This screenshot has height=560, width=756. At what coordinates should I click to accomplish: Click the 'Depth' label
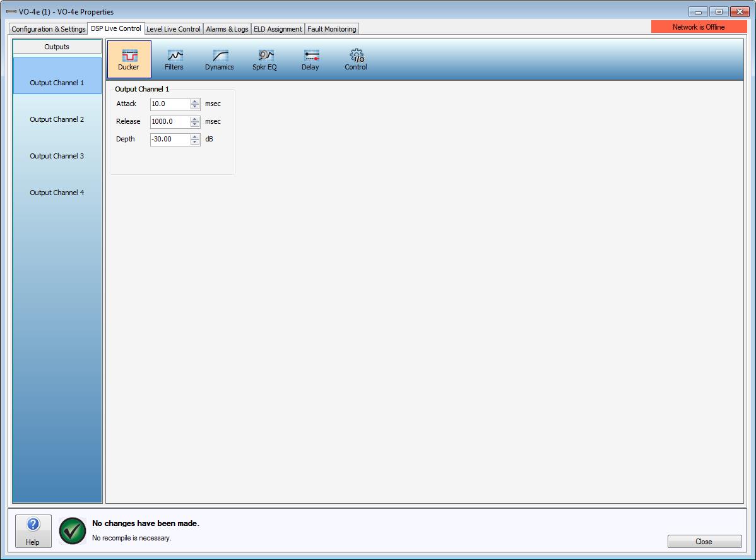click(x=126, y=139)
